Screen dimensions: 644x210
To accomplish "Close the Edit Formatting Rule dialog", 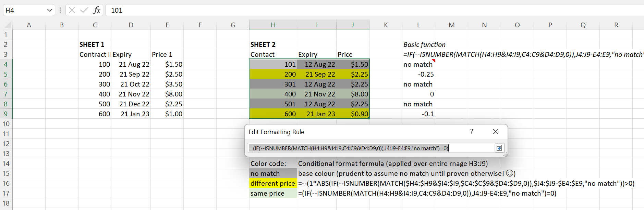I will pos(496,132).
